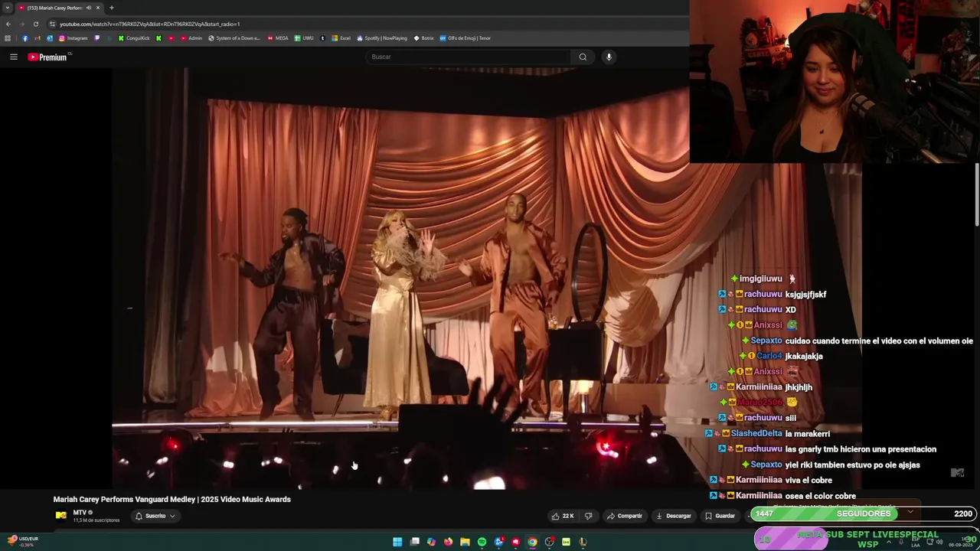
Task: Open the Facebook bookmark
Action: 24,38
